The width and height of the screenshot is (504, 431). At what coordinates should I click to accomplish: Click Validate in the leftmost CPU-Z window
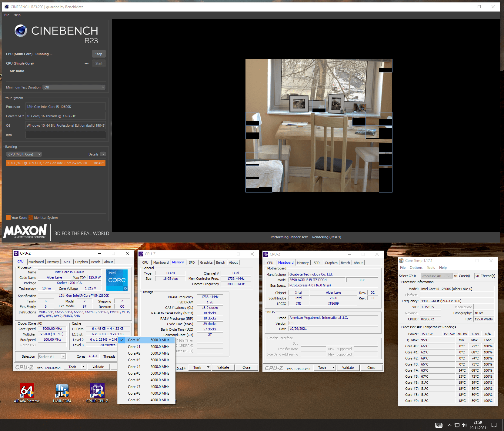(98, 367)
